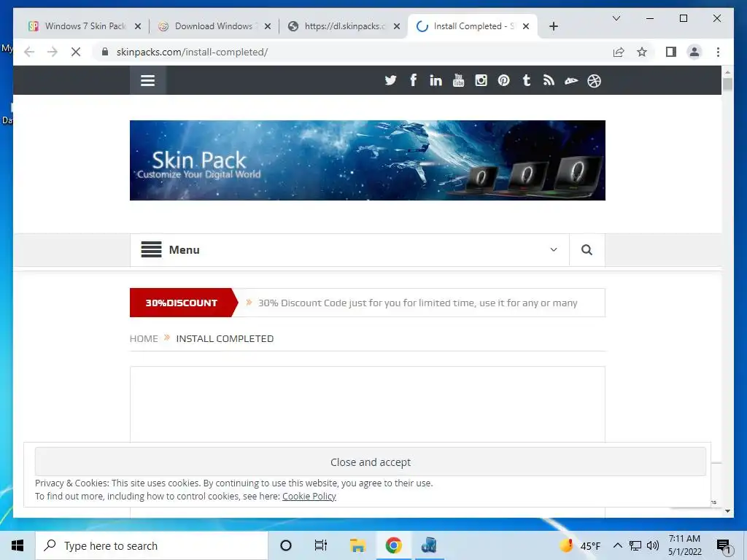Screen dimensions: 747x560
Task: Close the Install Completed tab
Action: 526,26
